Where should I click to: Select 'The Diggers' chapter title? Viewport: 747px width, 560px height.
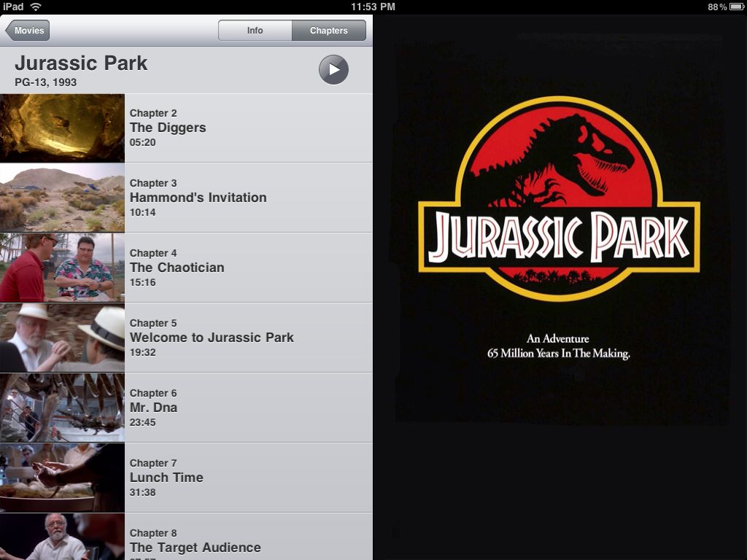coord(168,128)
